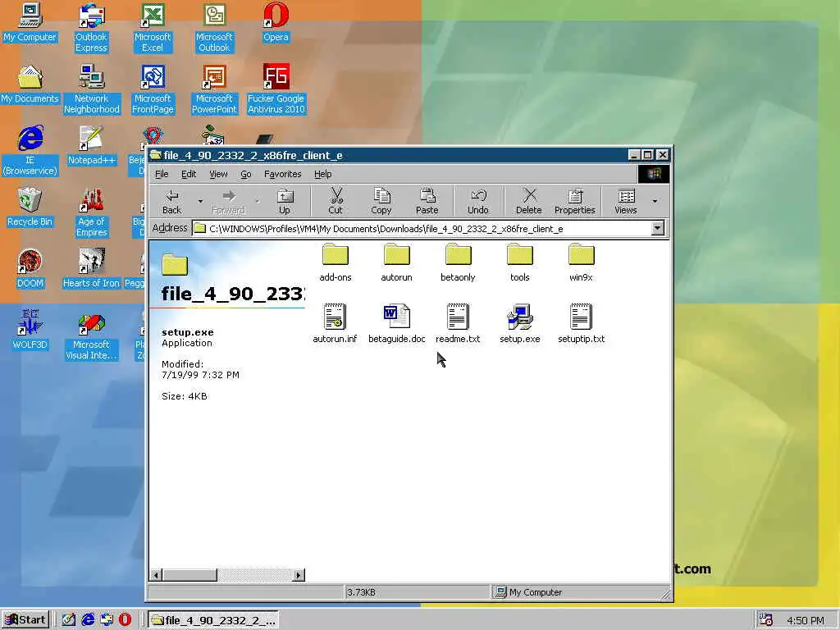
Task: Click the Address bar path field
Action: click(421, 229)
